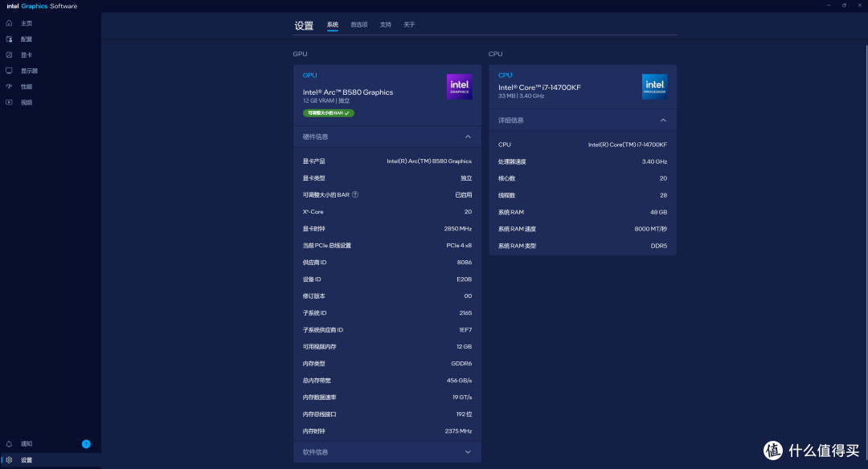Viewport: 868px width, 469px height.
Task: Click the 总内存带宽 value 456 GB/s
Action: 459,381
